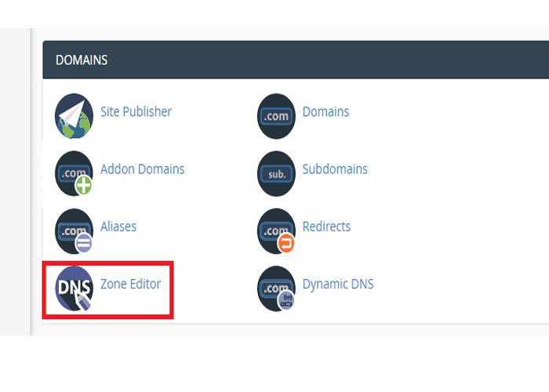Go to the Domains text link
549x392 pixels.
pyautogui.click(x=325, y=111)
